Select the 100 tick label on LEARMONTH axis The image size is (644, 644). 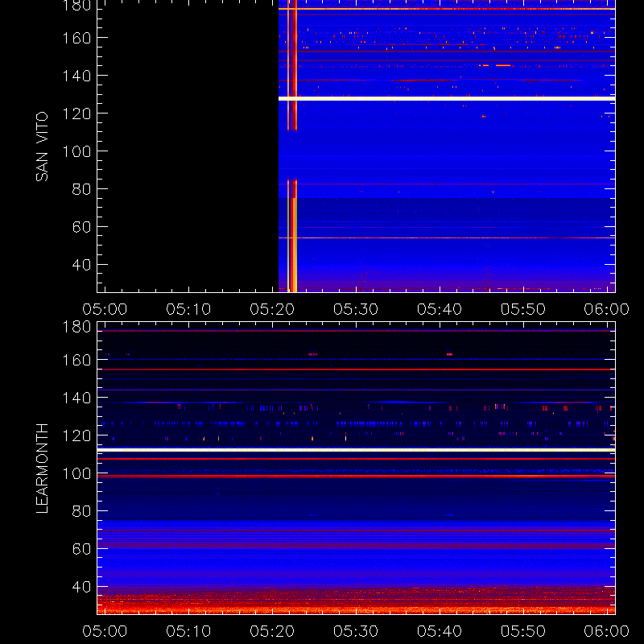coord(76,473)
